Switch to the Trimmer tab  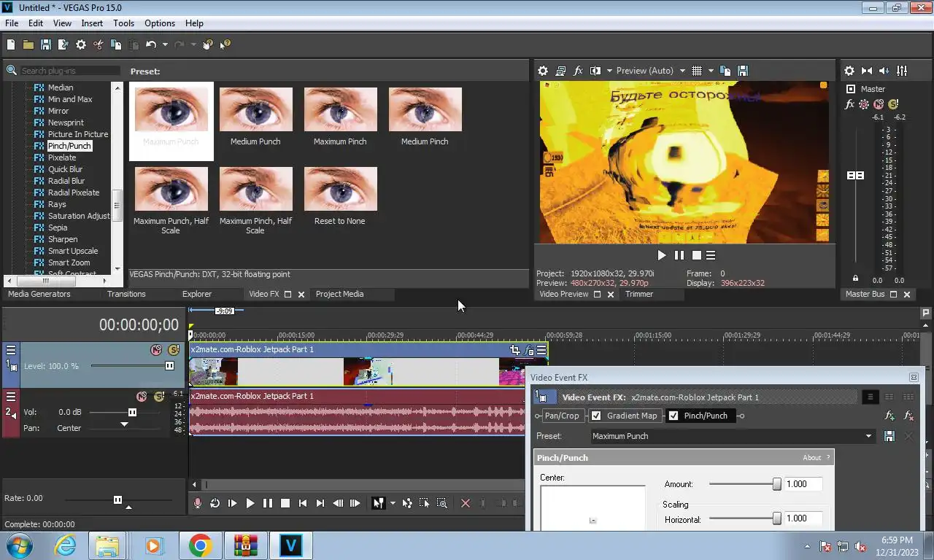639,294
